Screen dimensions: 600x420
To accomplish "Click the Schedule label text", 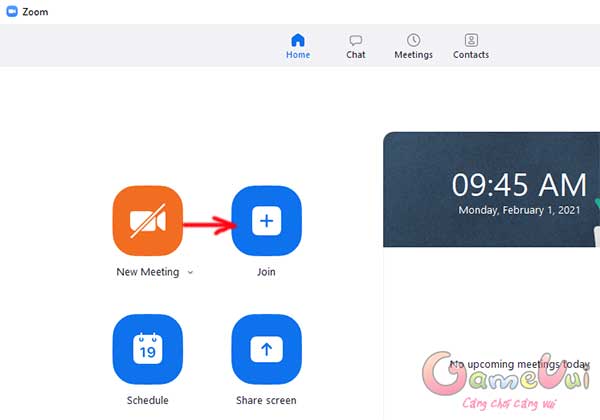I will pyautogui.click(x=148, y=400).
